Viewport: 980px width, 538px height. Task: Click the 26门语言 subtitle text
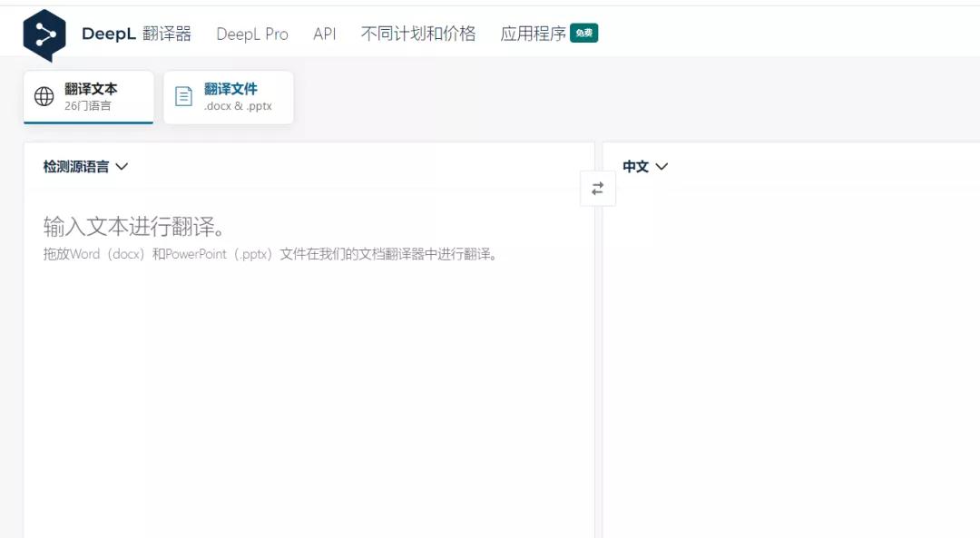[x=87, y=106]
